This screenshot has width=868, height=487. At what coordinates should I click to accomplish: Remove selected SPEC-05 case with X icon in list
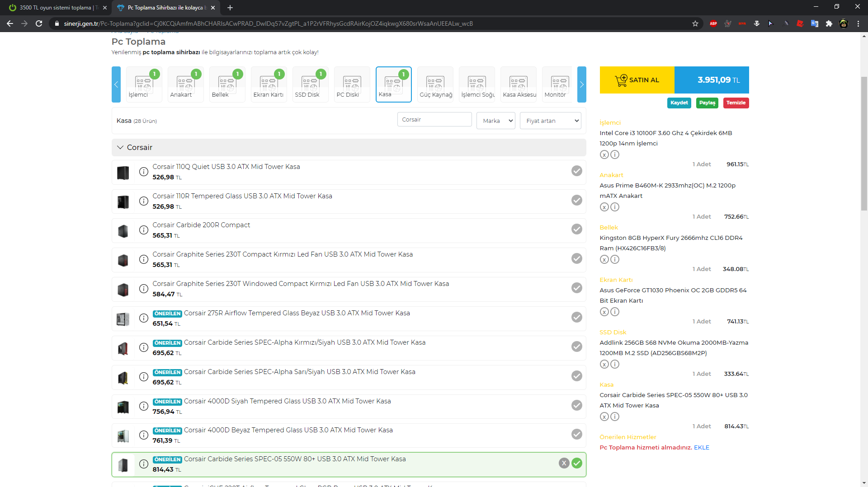[x=564, y=463]
